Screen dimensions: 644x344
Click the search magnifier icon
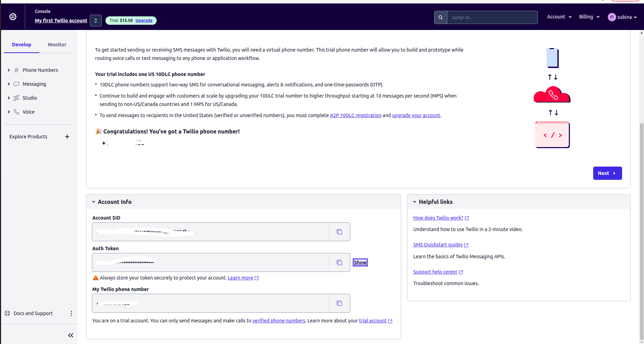[441, 17]
